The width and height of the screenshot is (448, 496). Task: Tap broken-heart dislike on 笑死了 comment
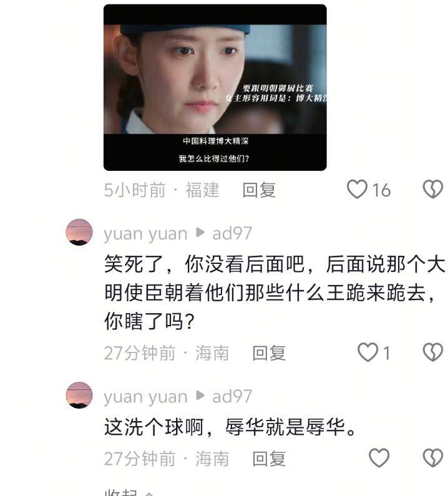(433, 352)
